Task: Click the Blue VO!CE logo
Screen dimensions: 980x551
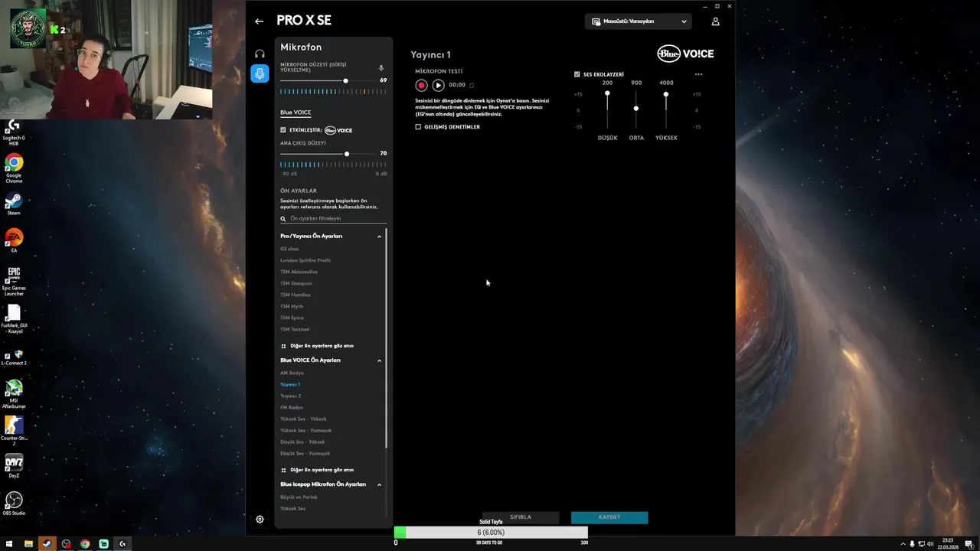Action: 685,54
